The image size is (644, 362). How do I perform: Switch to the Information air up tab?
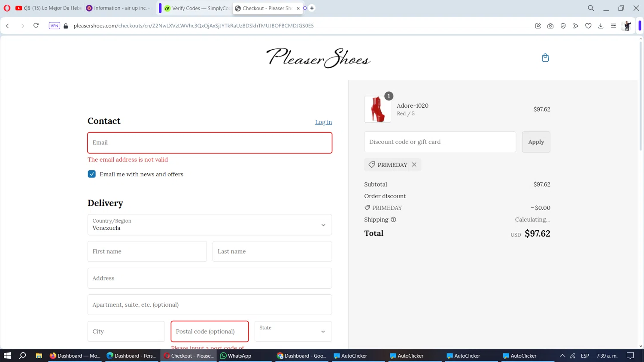[x=119, y=8]
